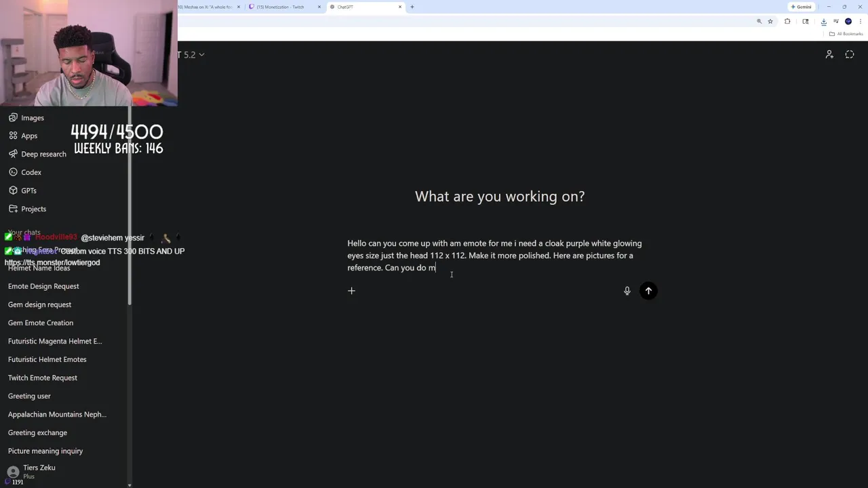This screenshot has width=868, height=488.
Task: Close the ChatGPT tab
Action: [x=400, y=7]
